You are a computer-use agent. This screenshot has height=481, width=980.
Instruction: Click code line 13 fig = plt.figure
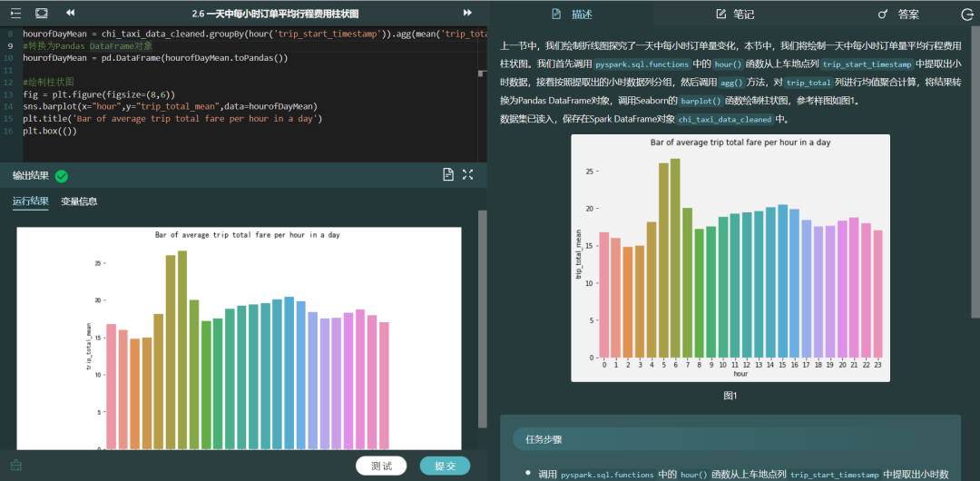pyautogui.click(x=99, y=94)
